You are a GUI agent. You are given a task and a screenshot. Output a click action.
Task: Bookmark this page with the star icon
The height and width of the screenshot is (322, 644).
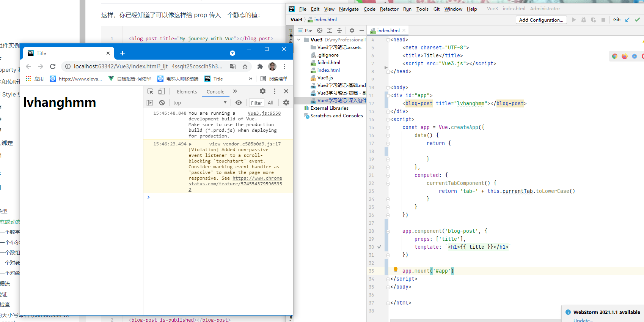point(245,66)
